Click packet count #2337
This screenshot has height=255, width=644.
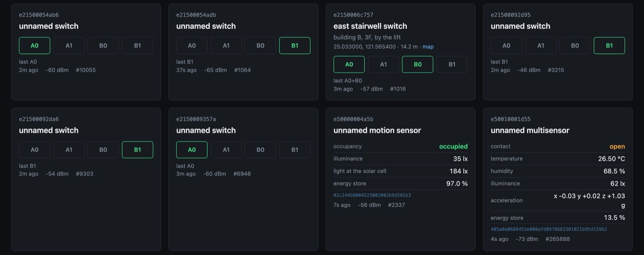pyautogui.click(x=396, y=205)
